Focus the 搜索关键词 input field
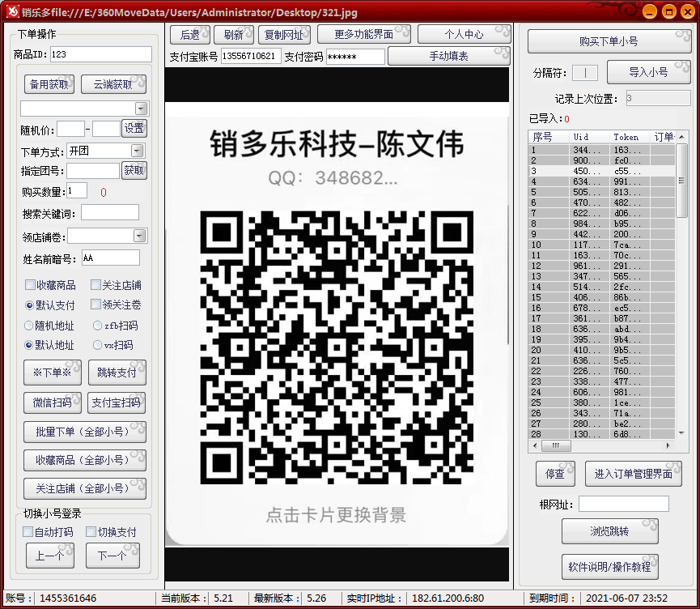The image size is (700, 609). (110, 213)
